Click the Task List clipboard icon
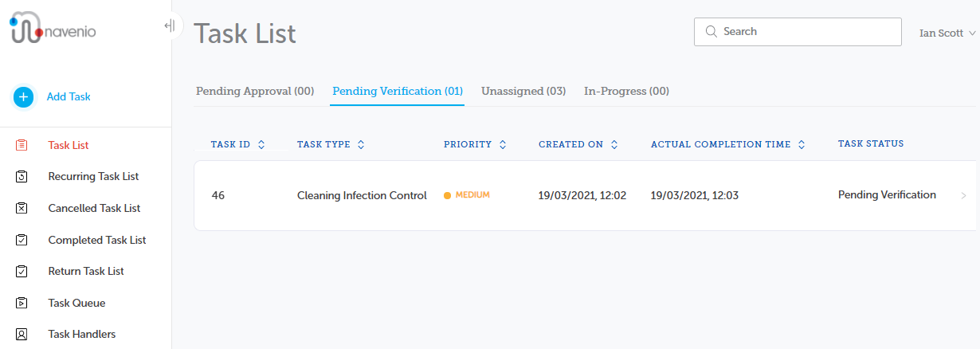 pos(22,145)
